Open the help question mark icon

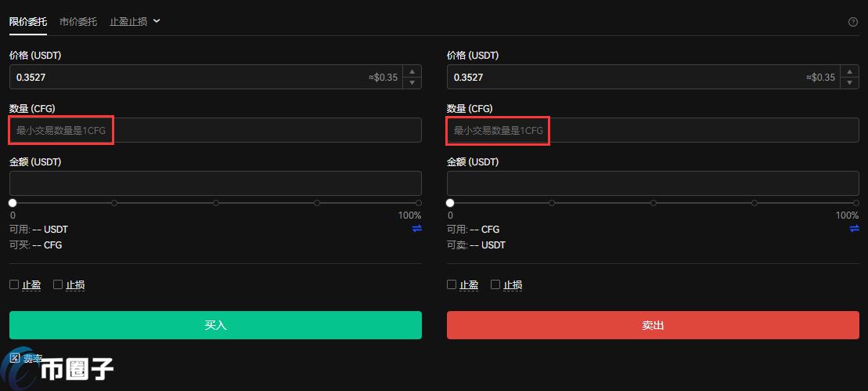852,22
